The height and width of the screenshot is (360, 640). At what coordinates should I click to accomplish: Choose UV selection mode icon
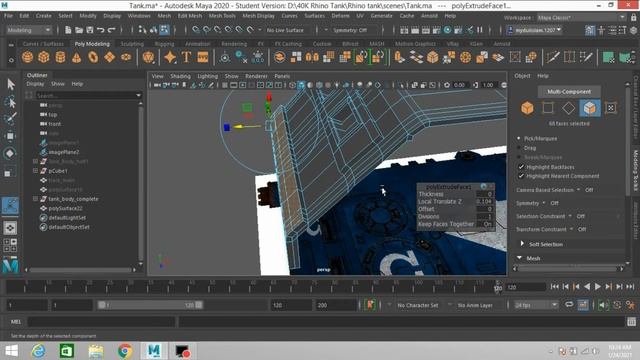[611, 108]
